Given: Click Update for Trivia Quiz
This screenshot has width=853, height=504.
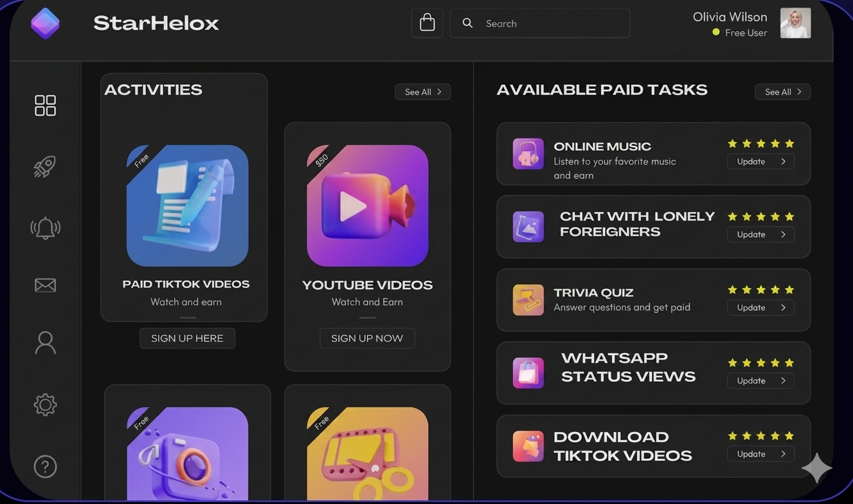Looking at the screenshot, I should pos(761,307).
